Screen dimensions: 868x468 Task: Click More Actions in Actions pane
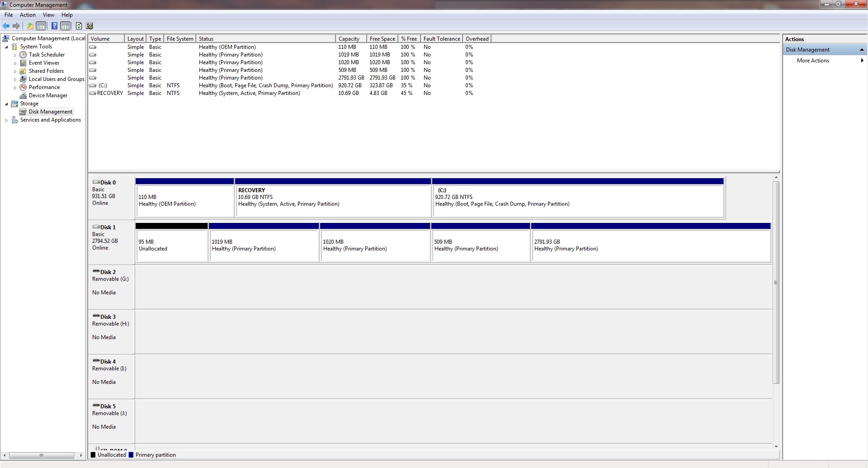(813, 61)
